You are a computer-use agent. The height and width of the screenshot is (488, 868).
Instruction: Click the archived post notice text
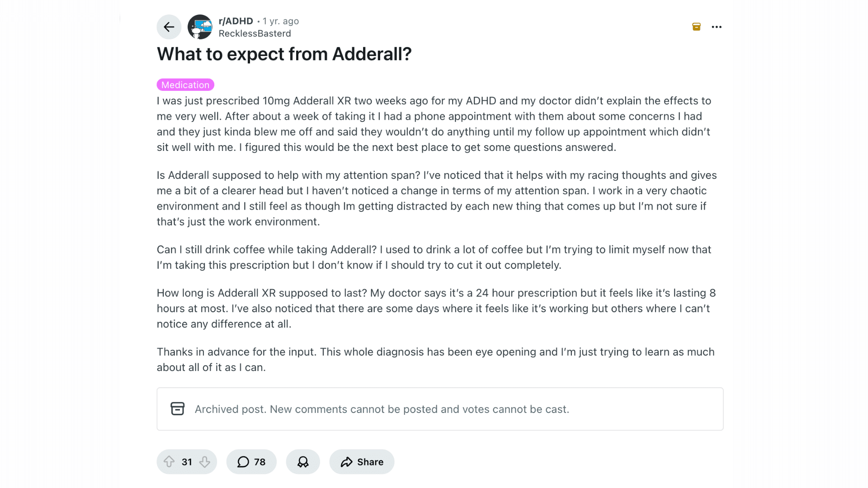point(382,409)
